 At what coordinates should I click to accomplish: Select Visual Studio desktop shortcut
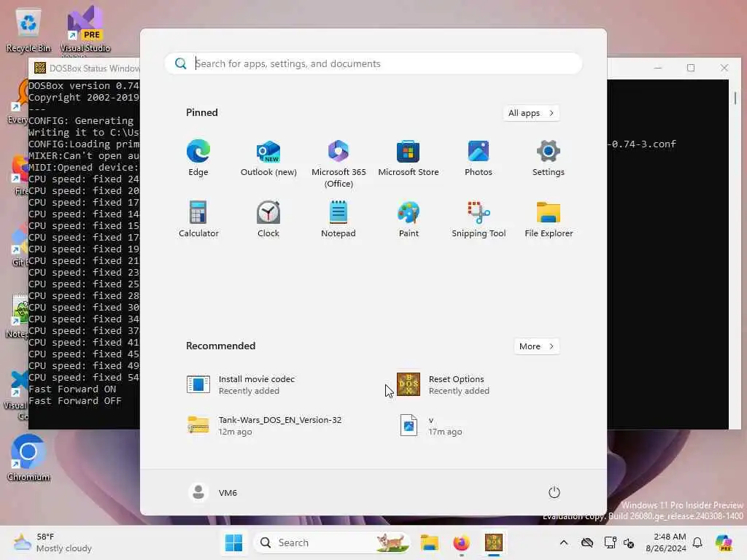pyautogui.click(x=85, y=29)
